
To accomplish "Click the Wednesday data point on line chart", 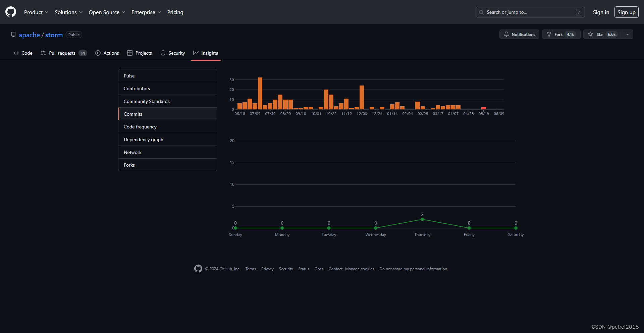I will coord(376,228).
